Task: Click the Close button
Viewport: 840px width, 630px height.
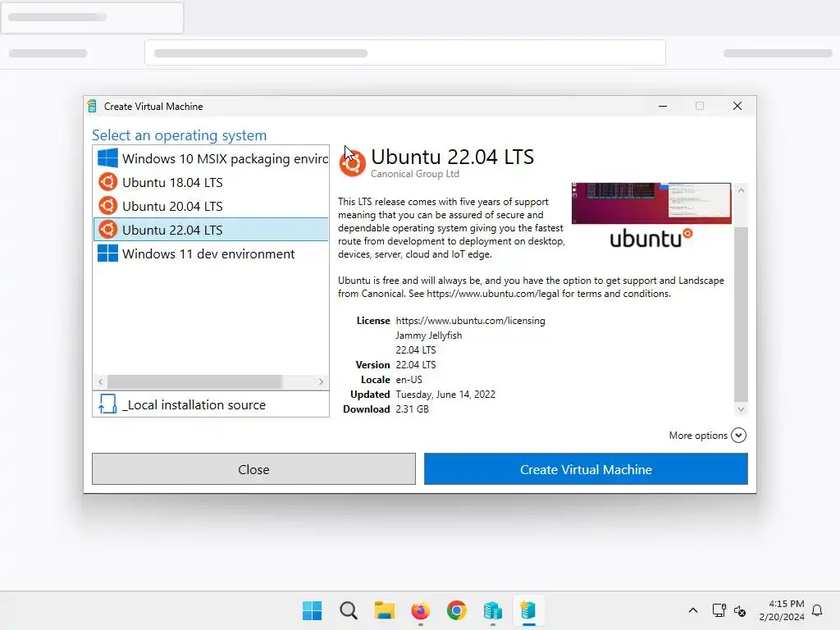Action: coord(253,469)
